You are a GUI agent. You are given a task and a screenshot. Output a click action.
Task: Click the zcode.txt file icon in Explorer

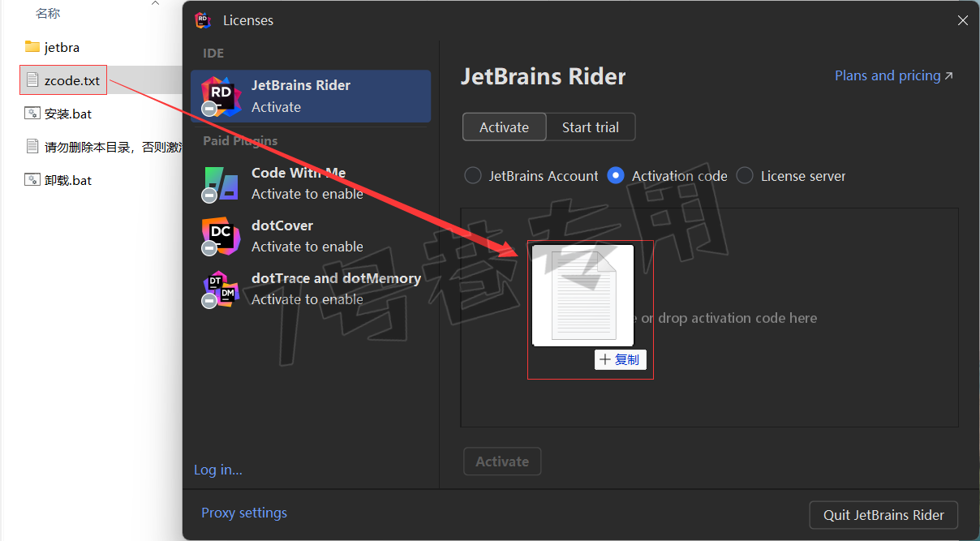point(32,80)
